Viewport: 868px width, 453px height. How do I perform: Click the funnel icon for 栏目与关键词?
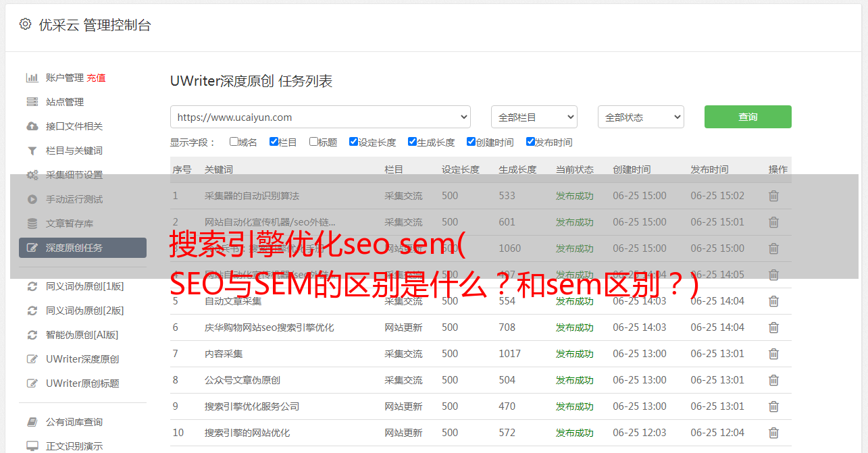coord(32,151)
